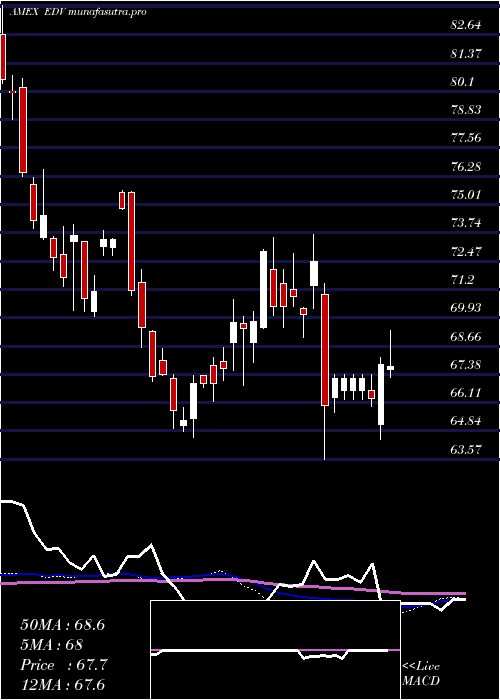Viewport: 500px width, 700px height.
Task: Click the 67.38 price axis label
Action: [x=466, y=365]
